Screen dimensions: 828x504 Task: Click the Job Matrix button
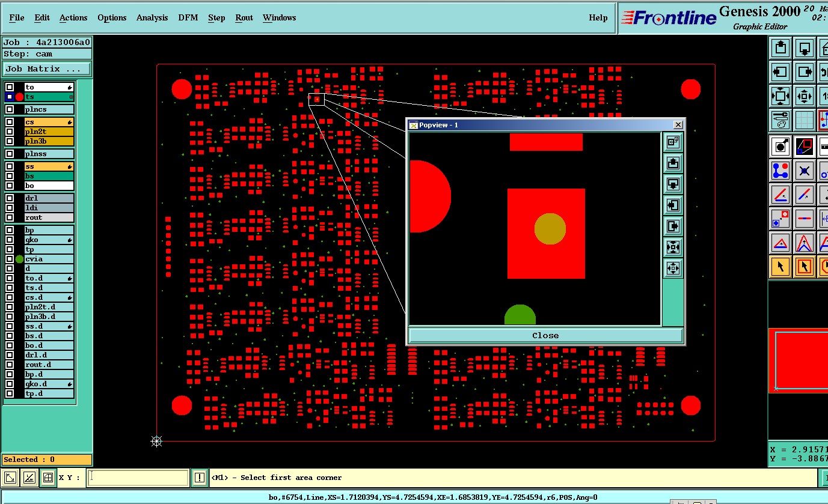[x=47, y=68]
